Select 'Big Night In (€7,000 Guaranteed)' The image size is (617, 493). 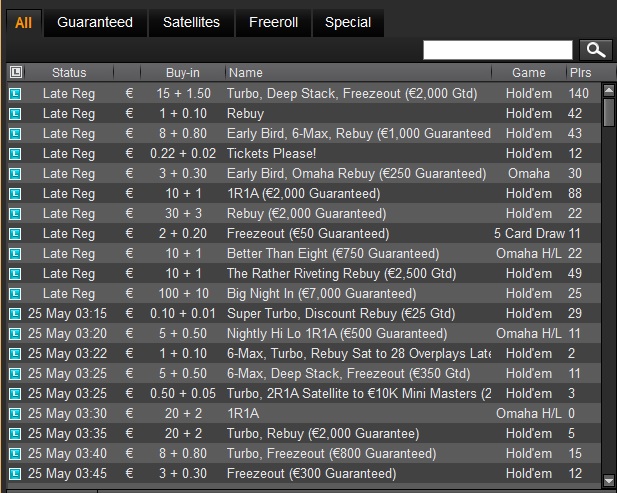pyautogui.click(x=321, y=294)
